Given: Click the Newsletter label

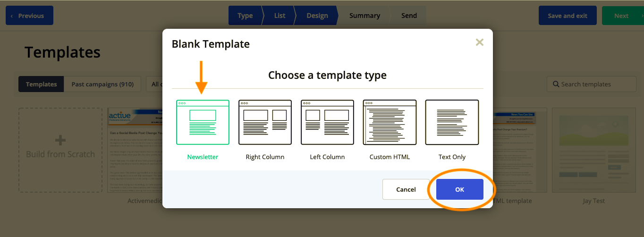Looking at the screenshot, I should coord(203,157).
